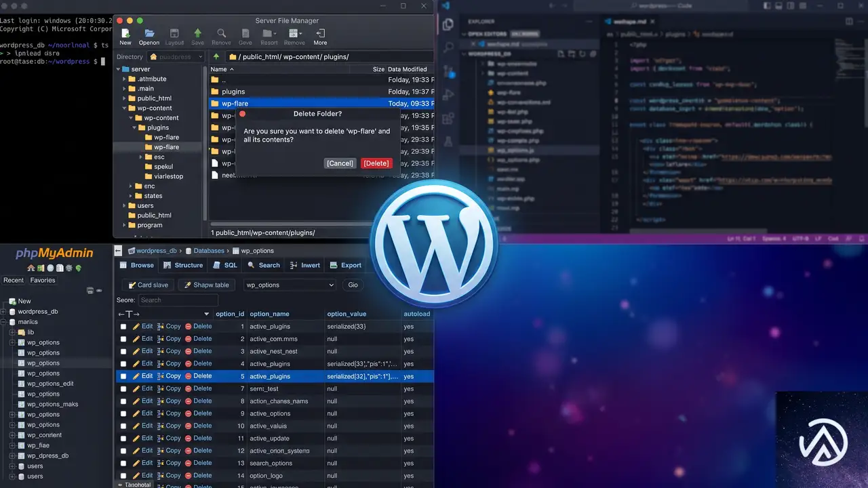Switch to the Browse tab in phpMyAdmin

tap(136, 265)
